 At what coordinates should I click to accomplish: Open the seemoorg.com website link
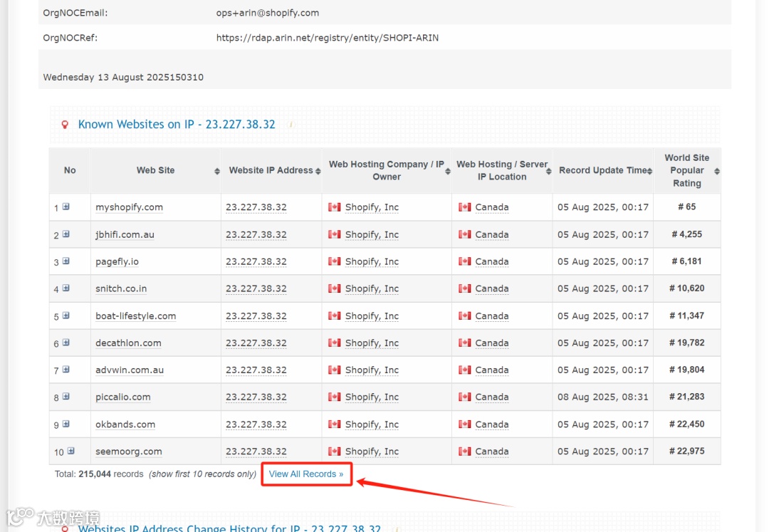click(128, 451)
